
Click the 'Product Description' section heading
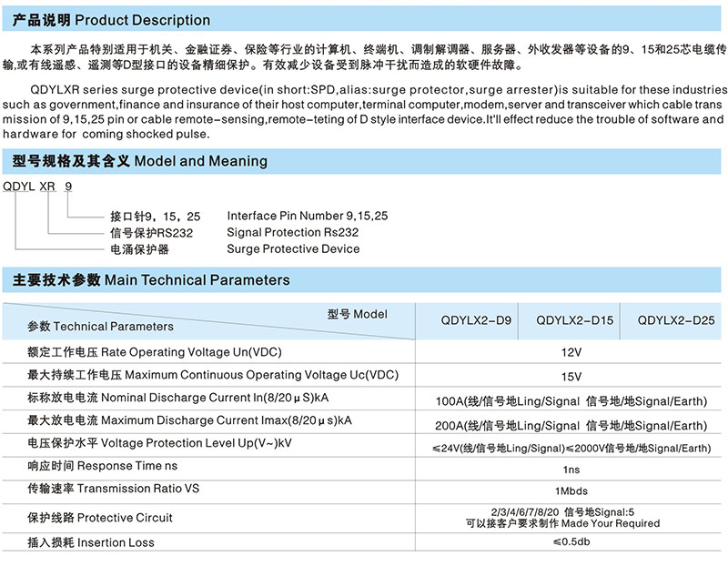[x=111, y=20]
